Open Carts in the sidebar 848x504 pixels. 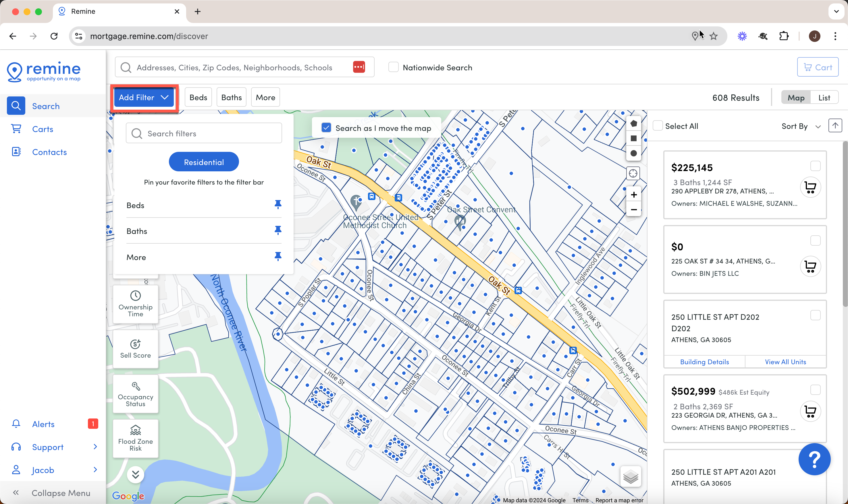tap(43, 129)
